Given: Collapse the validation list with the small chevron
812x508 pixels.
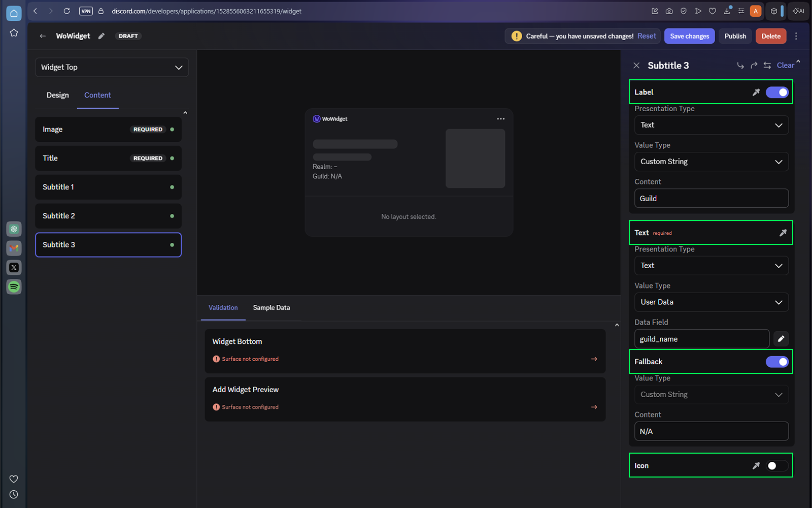Looking at the screenshot, I should click(617, 325).
